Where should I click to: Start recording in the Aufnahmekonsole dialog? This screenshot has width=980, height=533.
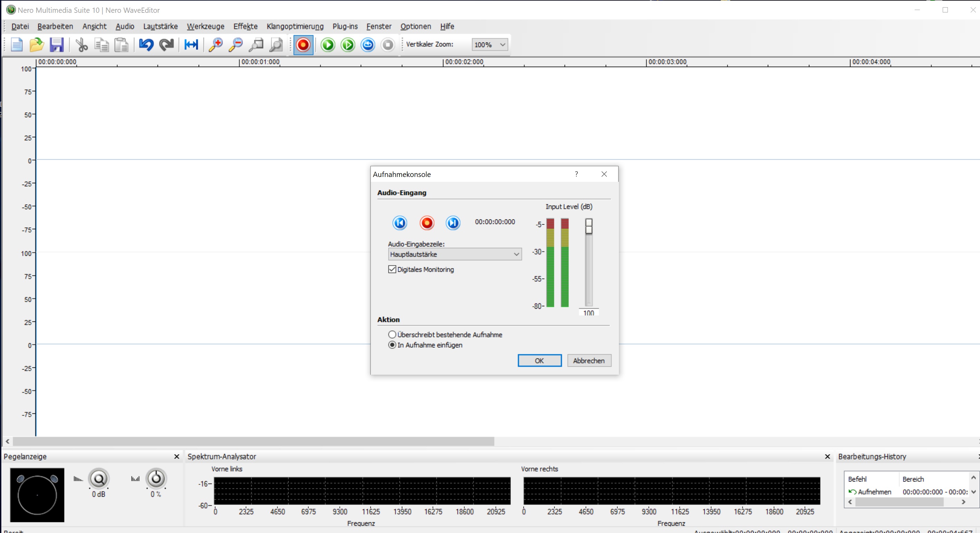point(426,223)
